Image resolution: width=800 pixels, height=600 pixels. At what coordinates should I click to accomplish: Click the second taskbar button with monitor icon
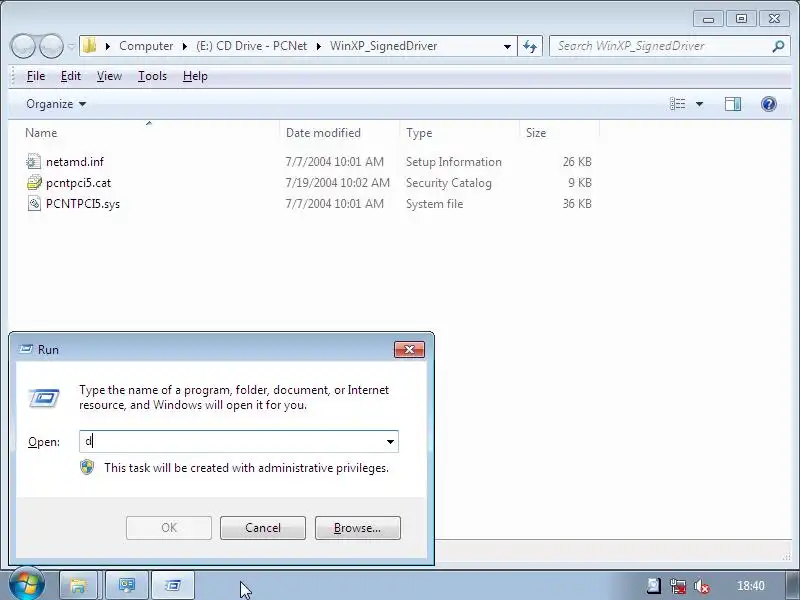point(127,585)
